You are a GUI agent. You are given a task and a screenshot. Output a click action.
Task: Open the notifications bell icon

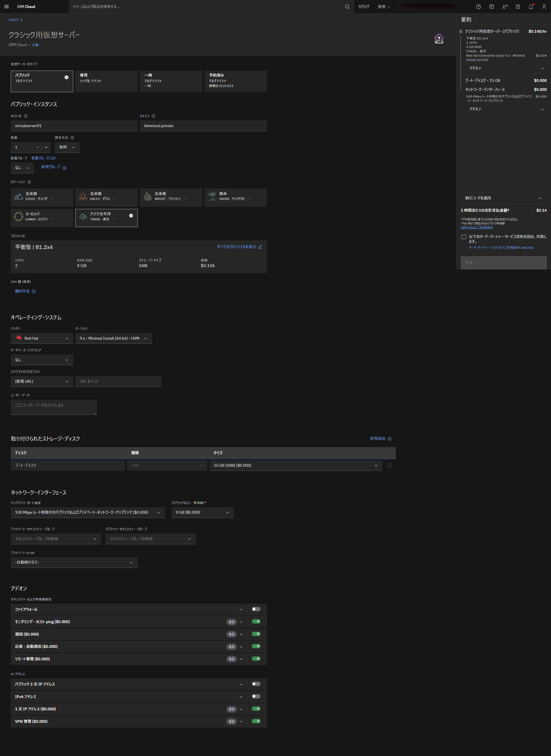point(531,7)
